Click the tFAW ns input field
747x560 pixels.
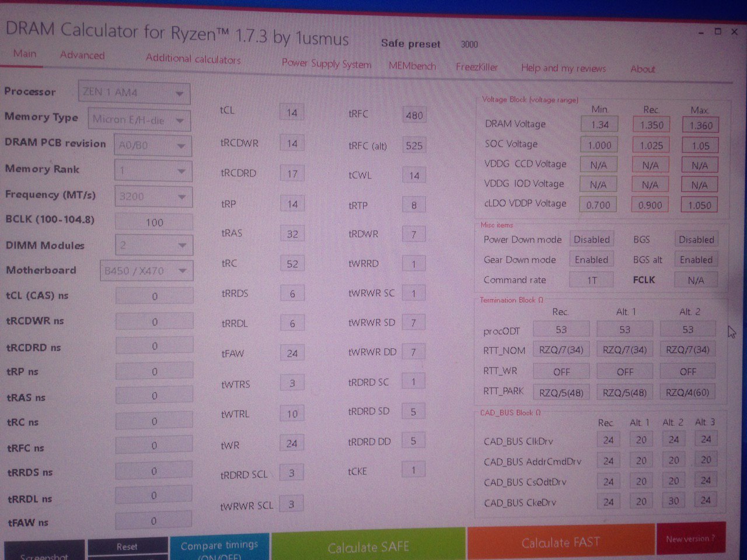154,521
